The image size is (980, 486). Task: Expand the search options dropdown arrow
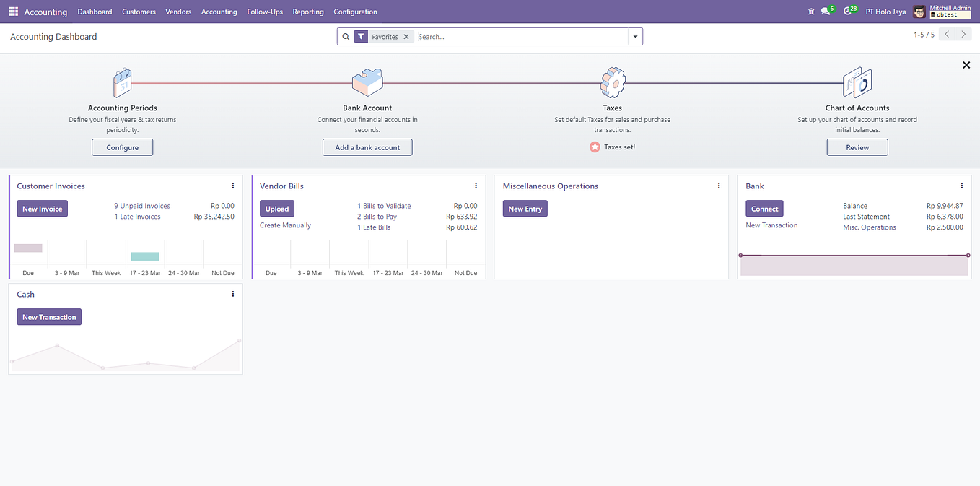pos(634,36)
